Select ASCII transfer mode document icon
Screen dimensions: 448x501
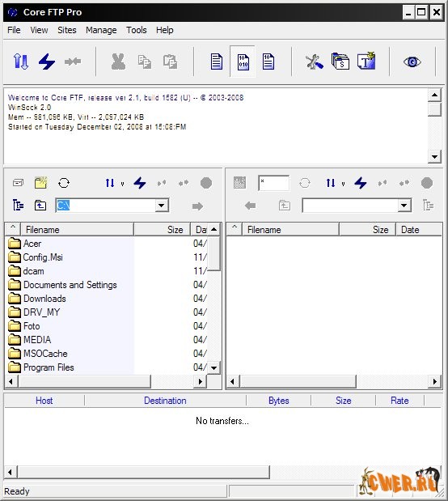click(x=217, y=62)
